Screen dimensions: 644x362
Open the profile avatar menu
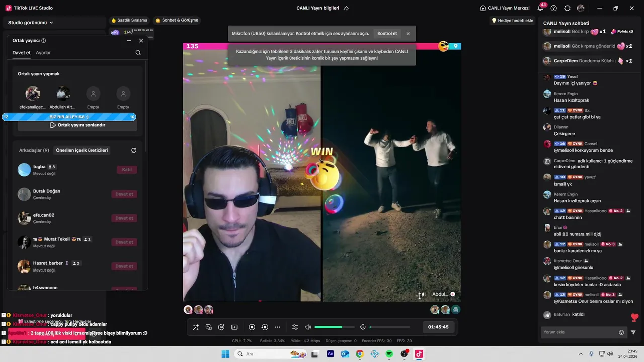(x=581, y=8)
